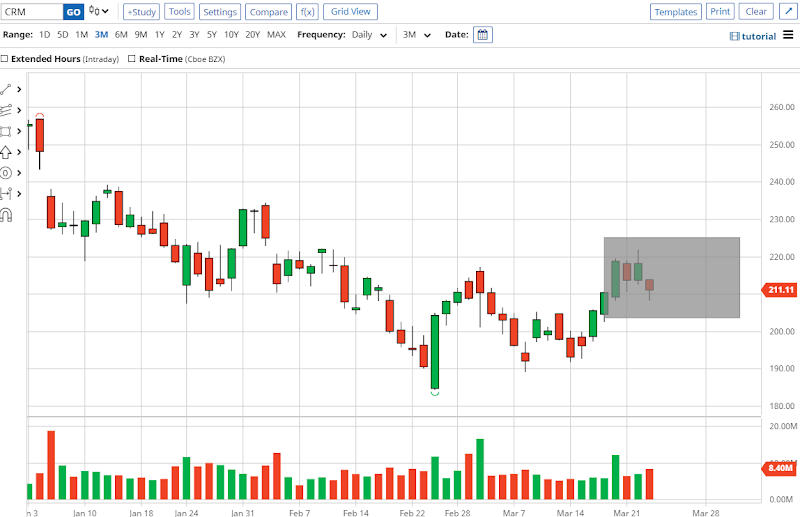The height and width of the screenshot is (517, 800).
Task: Select the arrow marker tool
Action: click(6, 152)
